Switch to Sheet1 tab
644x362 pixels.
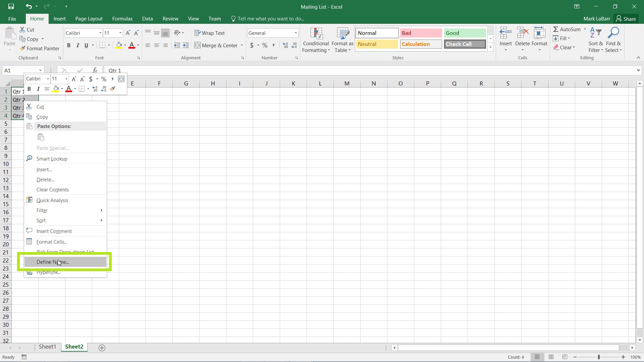pyautogui.click(x=47, y=347)
